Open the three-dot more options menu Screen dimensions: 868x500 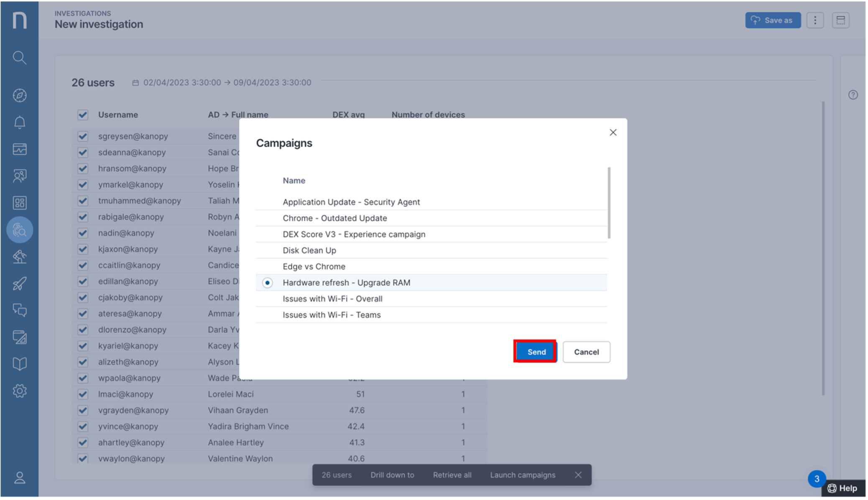815,20
